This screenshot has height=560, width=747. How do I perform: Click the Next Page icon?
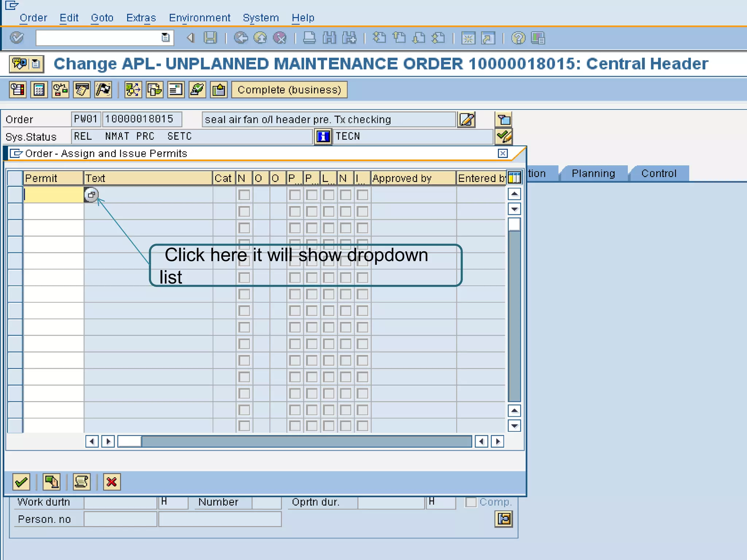pos(419,38)
